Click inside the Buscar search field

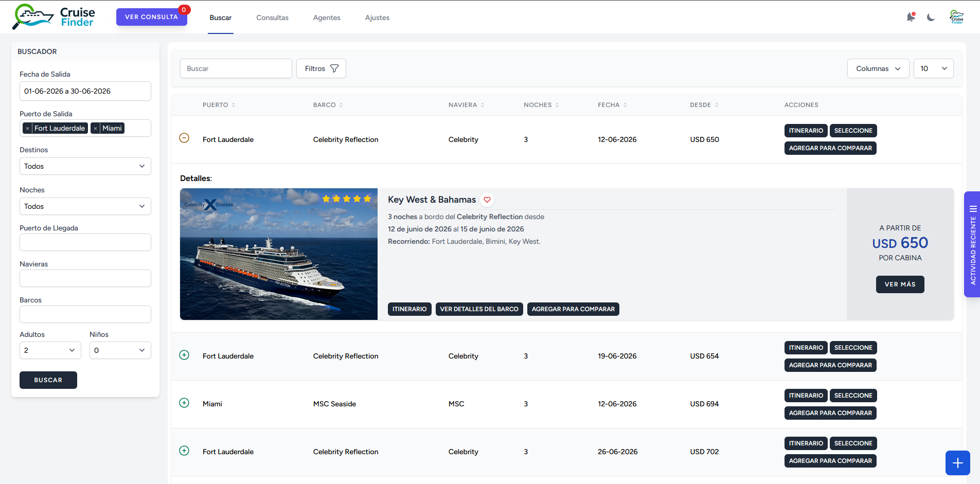pos(236,68)
